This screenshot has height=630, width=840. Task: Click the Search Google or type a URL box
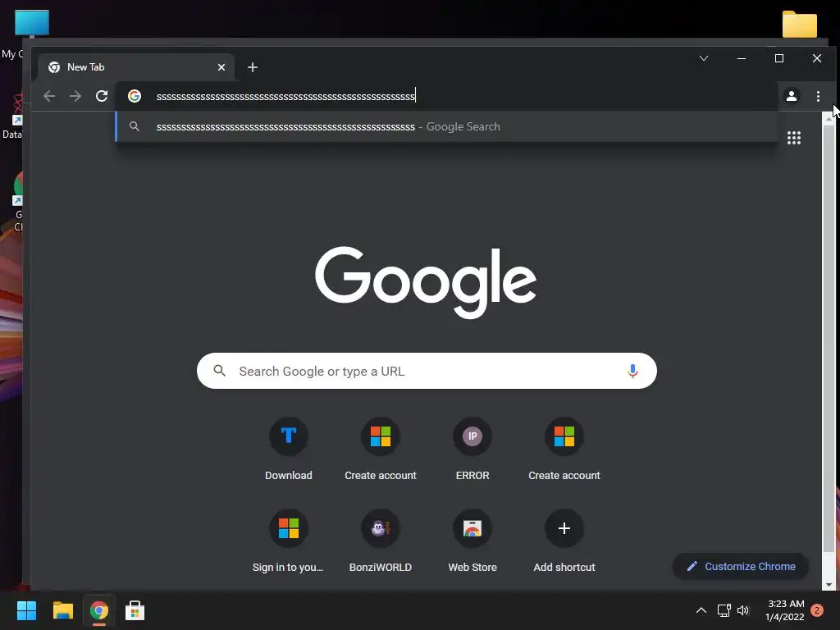click(427, 371)
